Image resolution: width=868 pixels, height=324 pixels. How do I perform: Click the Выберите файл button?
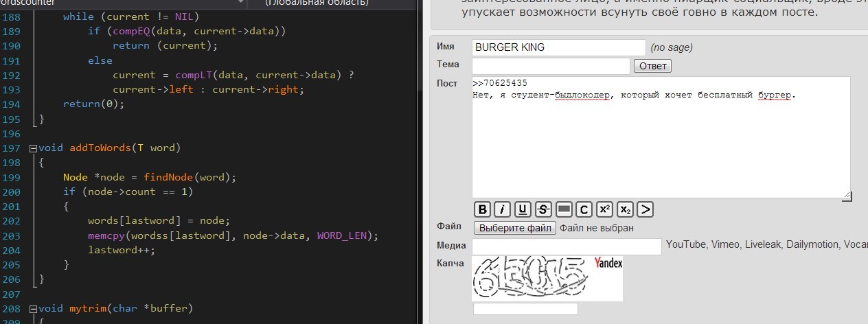point(515,227)
